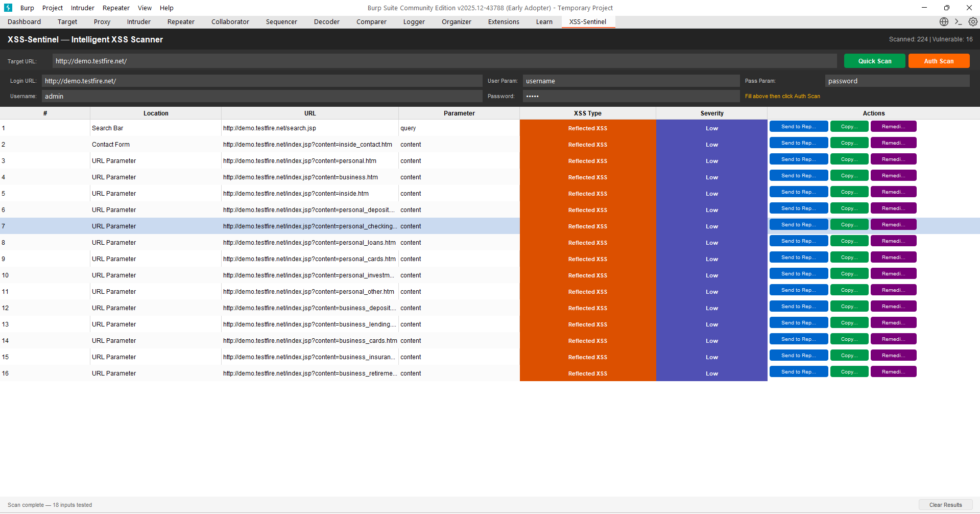
Task: Start the Quick Scan
Action: point(874,61)
